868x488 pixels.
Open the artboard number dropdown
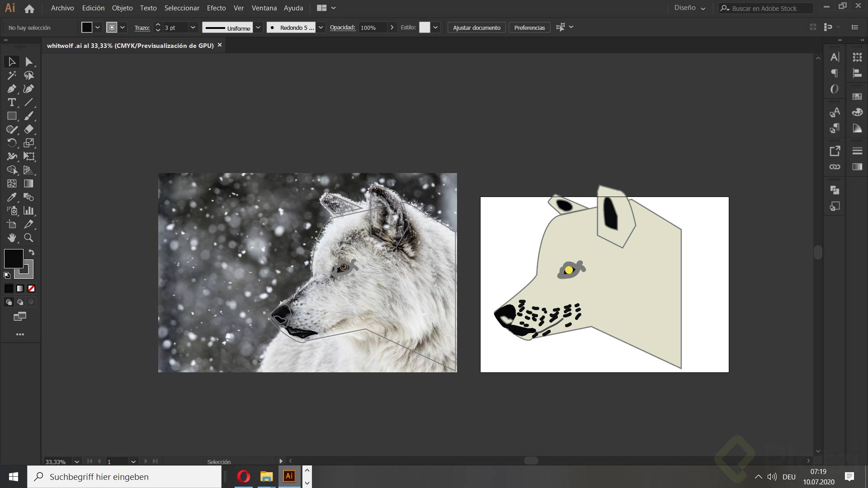click(x=133, y=461)
